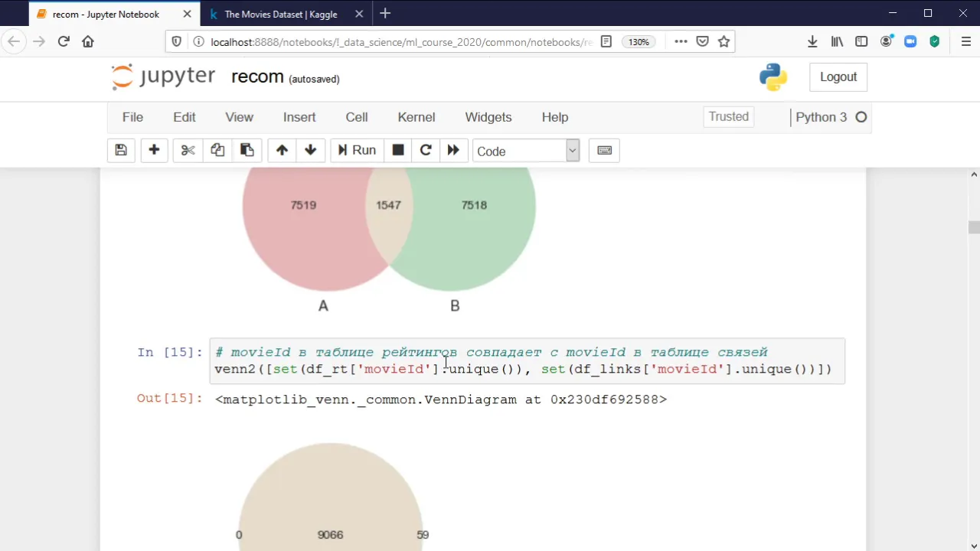Open the Kernel menu
The image size is (980, 551).
[x=416, y=117]
